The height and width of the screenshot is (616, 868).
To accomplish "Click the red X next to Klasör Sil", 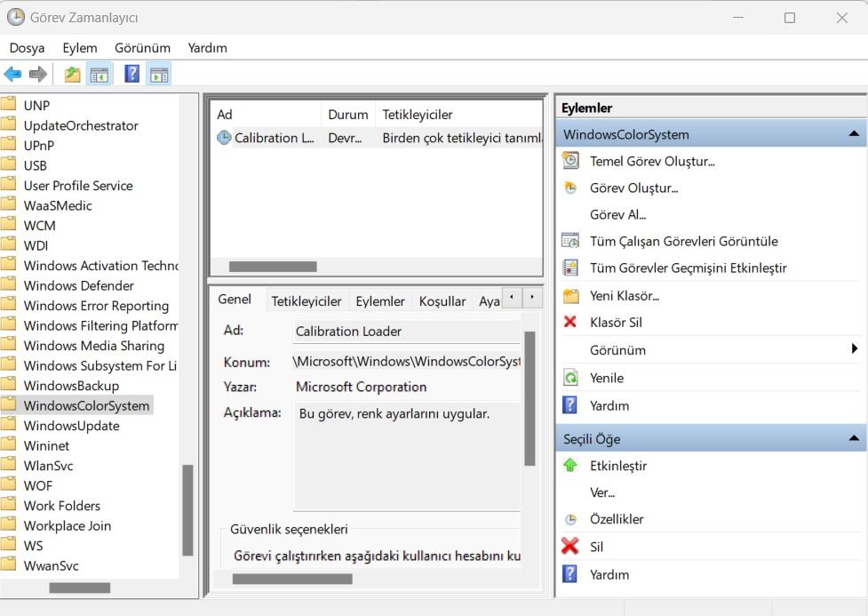I will (x=570, y=322).
